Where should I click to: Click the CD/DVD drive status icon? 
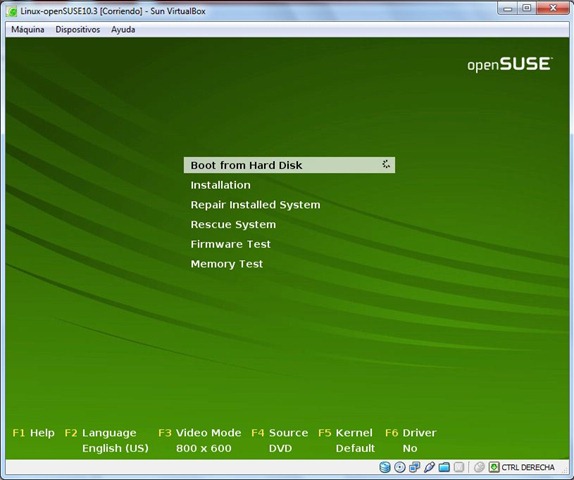point(399,467)
